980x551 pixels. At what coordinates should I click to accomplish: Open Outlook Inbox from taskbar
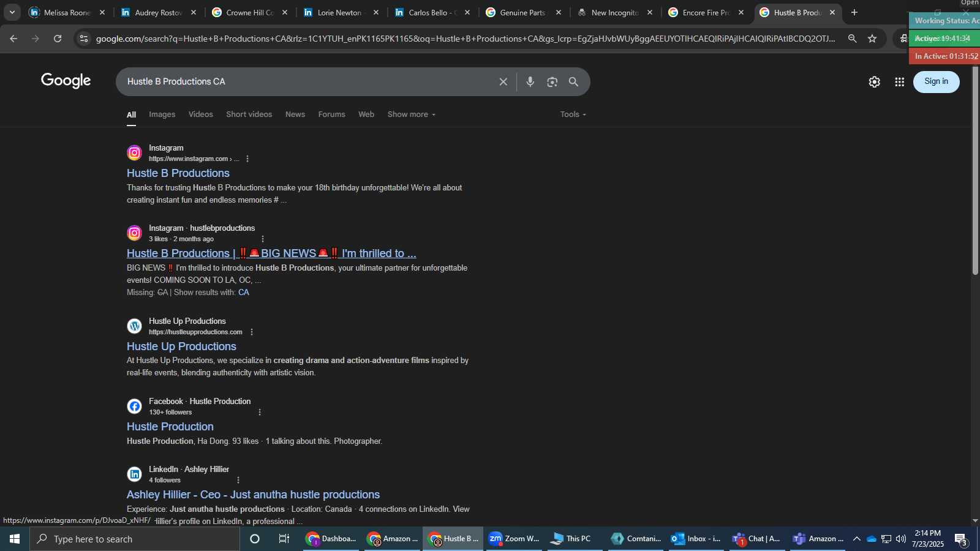pyautogui.click(x=696, y=539)
